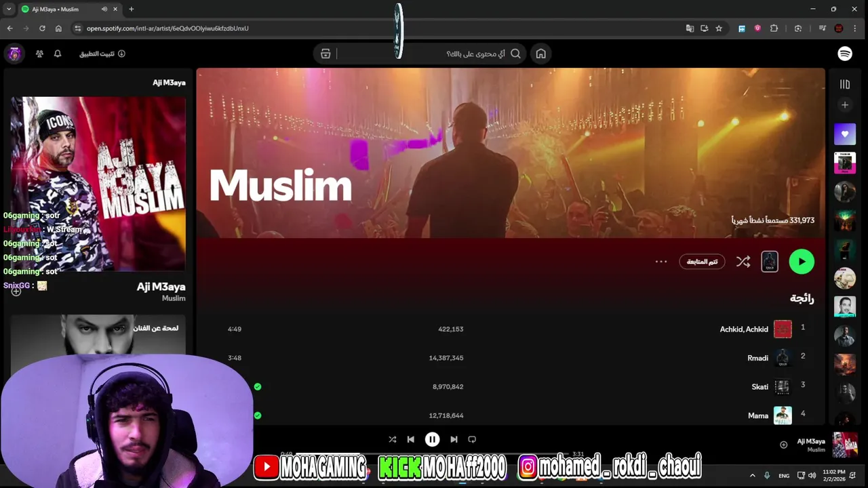Enable shuffle next to the artist play button
The height and width of the screenshot is (488, 868).
coord(743,262)
